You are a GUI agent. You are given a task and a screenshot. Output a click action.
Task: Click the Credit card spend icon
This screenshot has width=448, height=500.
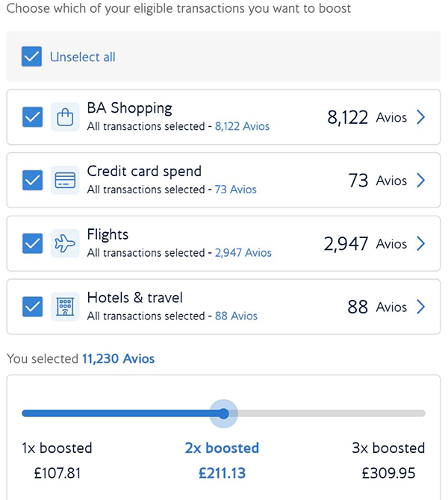65,181
